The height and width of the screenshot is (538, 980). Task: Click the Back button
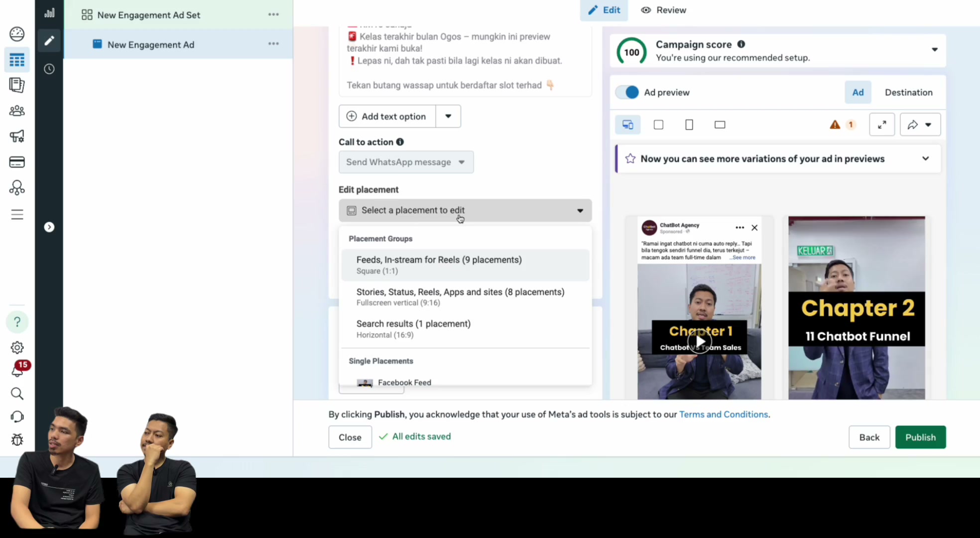[x=869, y=437]
